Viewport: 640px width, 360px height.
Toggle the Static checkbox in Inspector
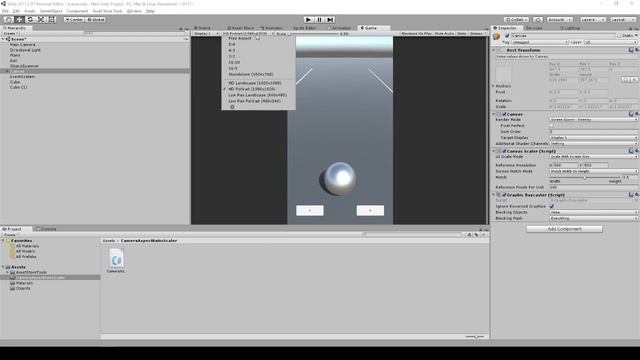click(x=619, y=36)
